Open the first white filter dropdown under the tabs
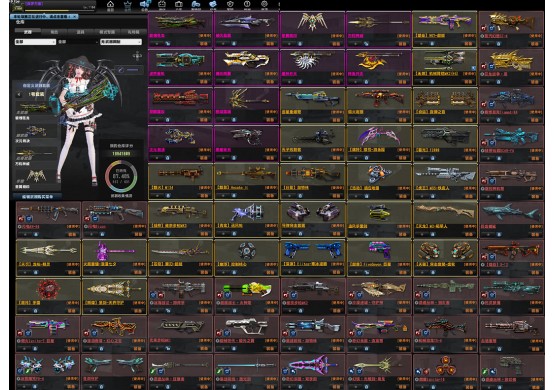This screenshot has width=555, height=390. (35, 42)
